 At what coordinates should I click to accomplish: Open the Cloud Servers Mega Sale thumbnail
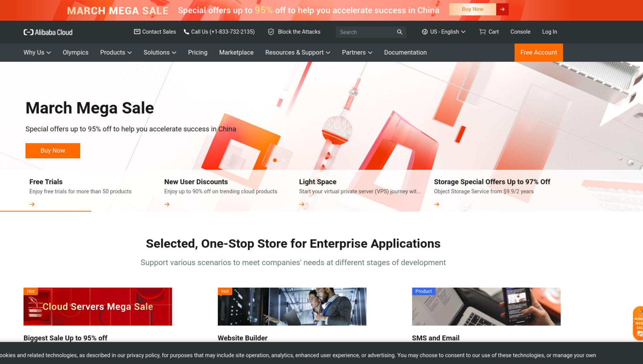pos(98,307)
